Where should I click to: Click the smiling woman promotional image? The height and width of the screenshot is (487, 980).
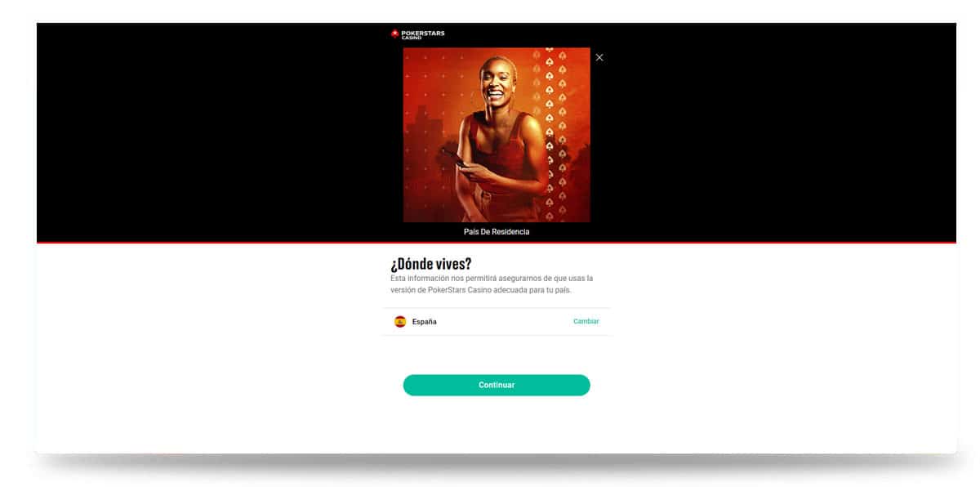click(497, 135)
